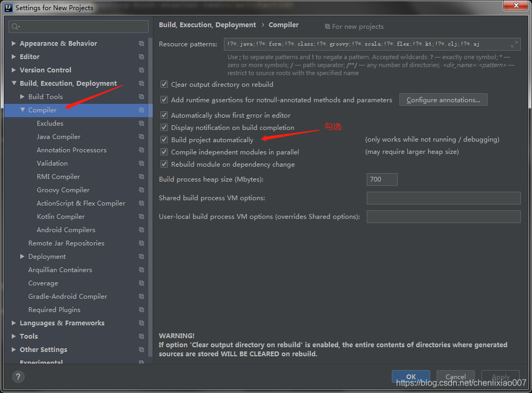Screen dimensions: 532x393
Task: Toggle Compile independent modules in parallel
Action: pyautogui.click(x=164, y=152)
